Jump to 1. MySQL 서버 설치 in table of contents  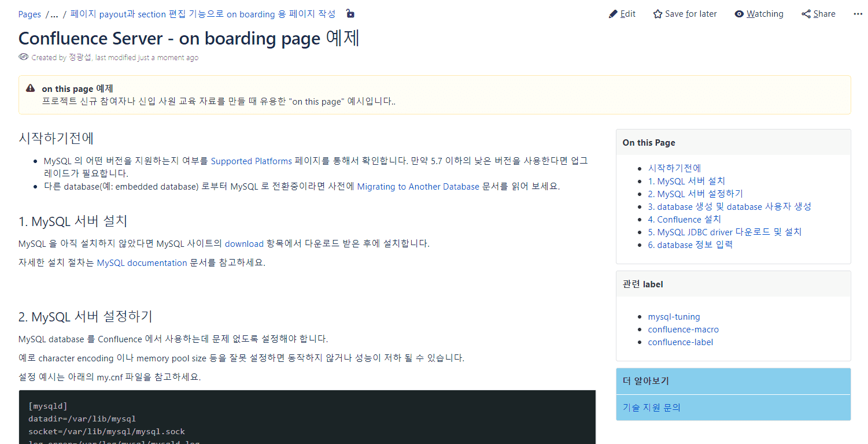point(686,181)
